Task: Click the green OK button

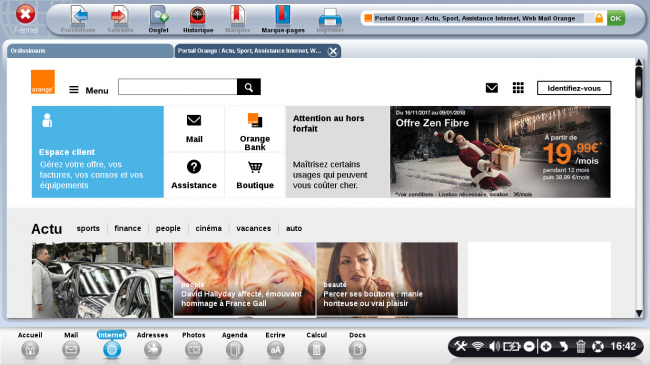Action: [x=616, y=18]
